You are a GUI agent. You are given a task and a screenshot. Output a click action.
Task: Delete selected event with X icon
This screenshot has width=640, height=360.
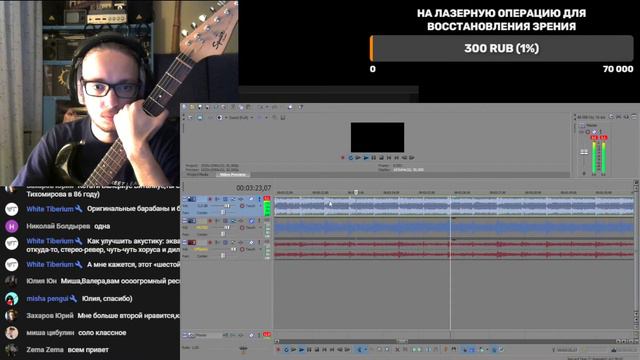point(397,349)
